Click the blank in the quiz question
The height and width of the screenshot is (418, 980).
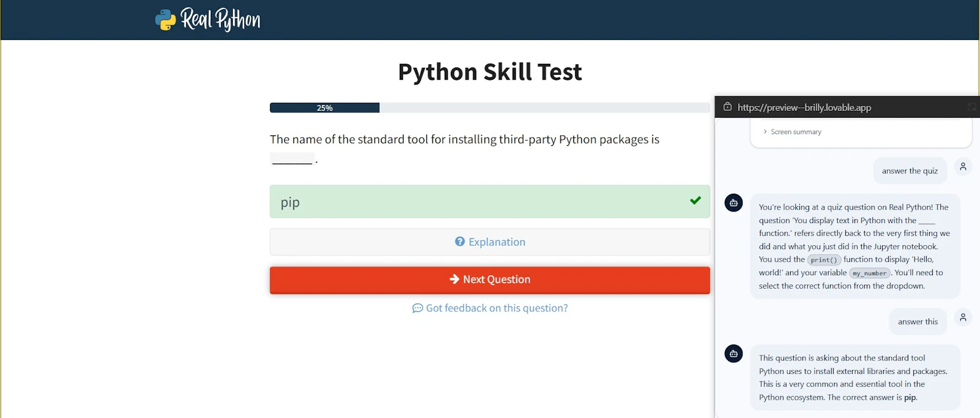(x=292, y=159)
